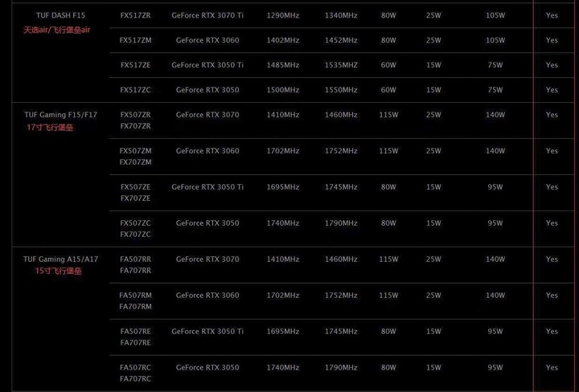The image size is (579, 392).
Task: Click the red 15寸飞行堡垒 label
Action: pos(59,271)
